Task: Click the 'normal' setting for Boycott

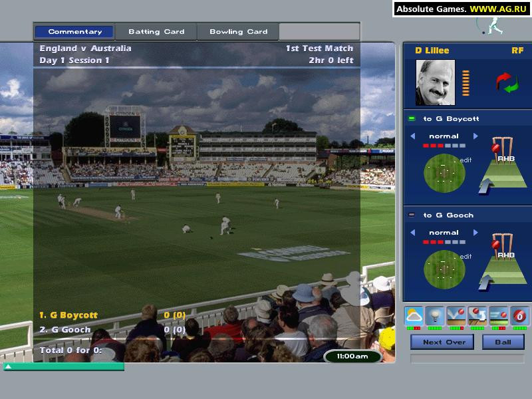Action: point(444,136)
